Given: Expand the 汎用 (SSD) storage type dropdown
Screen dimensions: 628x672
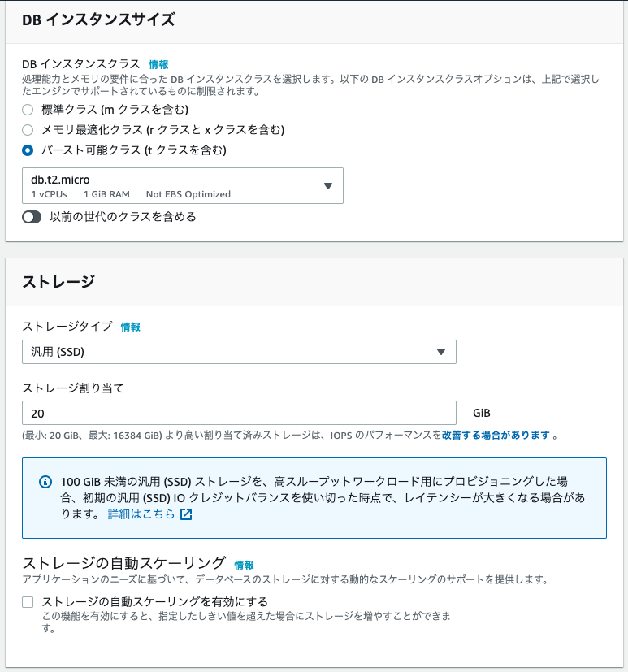Looking at the screenshot, I should click(x=239, y=352).
